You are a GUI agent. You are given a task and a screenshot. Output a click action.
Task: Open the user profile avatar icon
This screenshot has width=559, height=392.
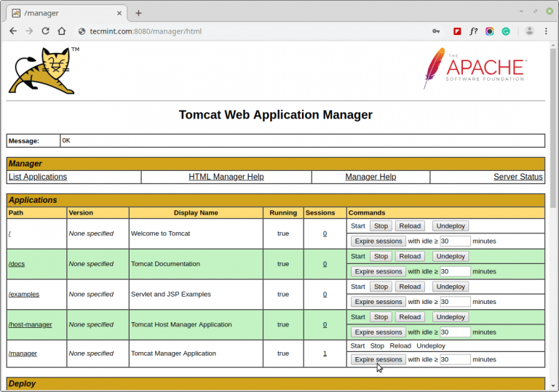529,31
